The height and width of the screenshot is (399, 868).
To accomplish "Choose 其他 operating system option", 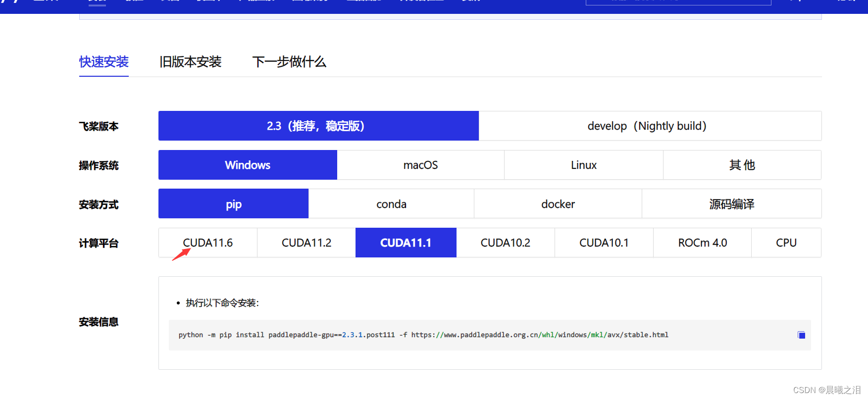I will pos(742,165).
